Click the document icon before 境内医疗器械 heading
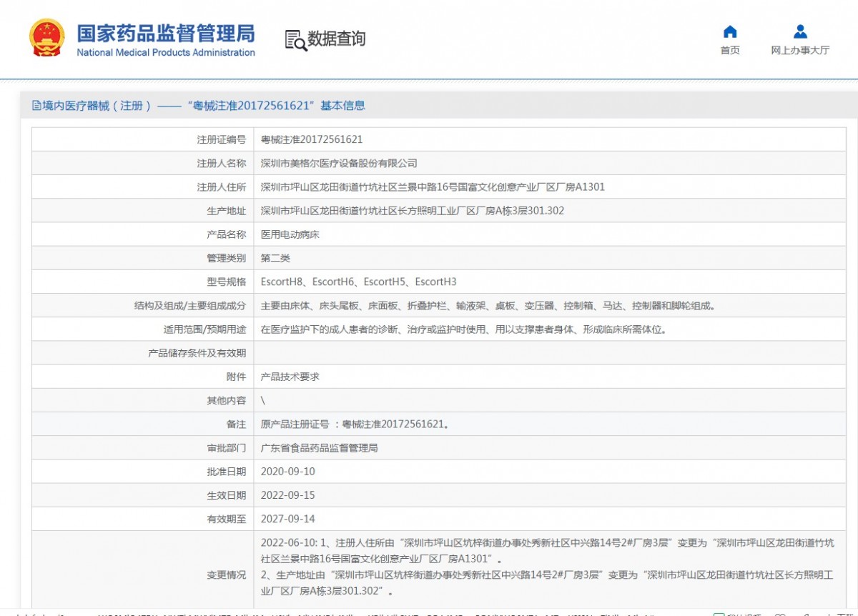 [36, 106]
